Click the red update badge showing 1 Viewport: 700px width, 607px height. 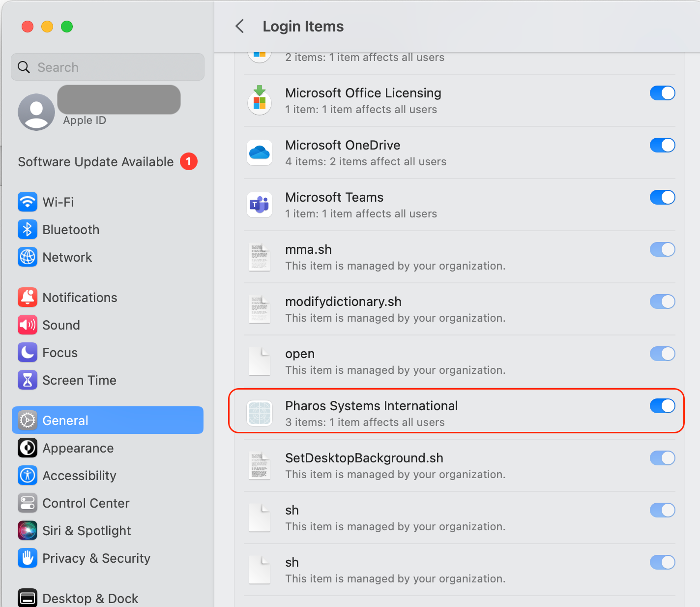[x=189, y=161]
